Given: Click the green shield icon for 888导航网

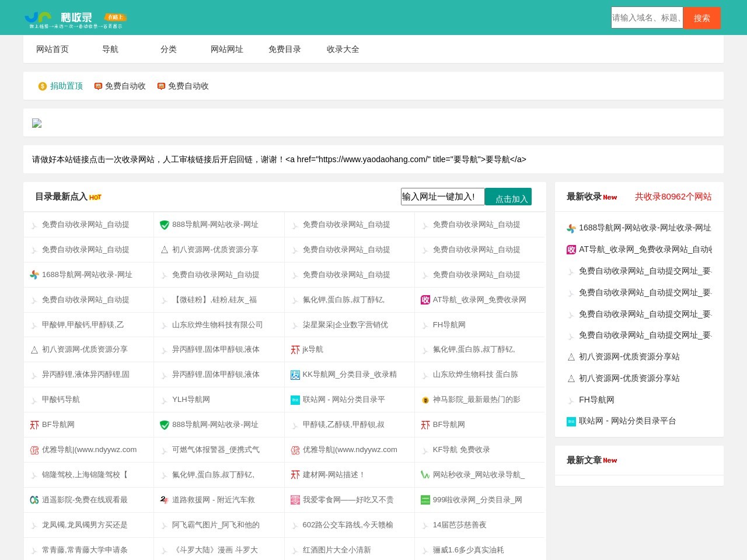Looking at the screenshot, I should point(165,225).
